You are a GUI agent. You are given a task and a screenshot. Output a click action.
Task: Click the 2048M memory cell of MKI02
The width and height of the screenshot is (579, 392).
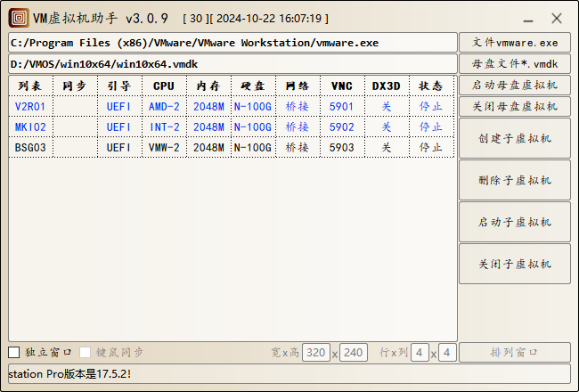(x=208, y=127)
